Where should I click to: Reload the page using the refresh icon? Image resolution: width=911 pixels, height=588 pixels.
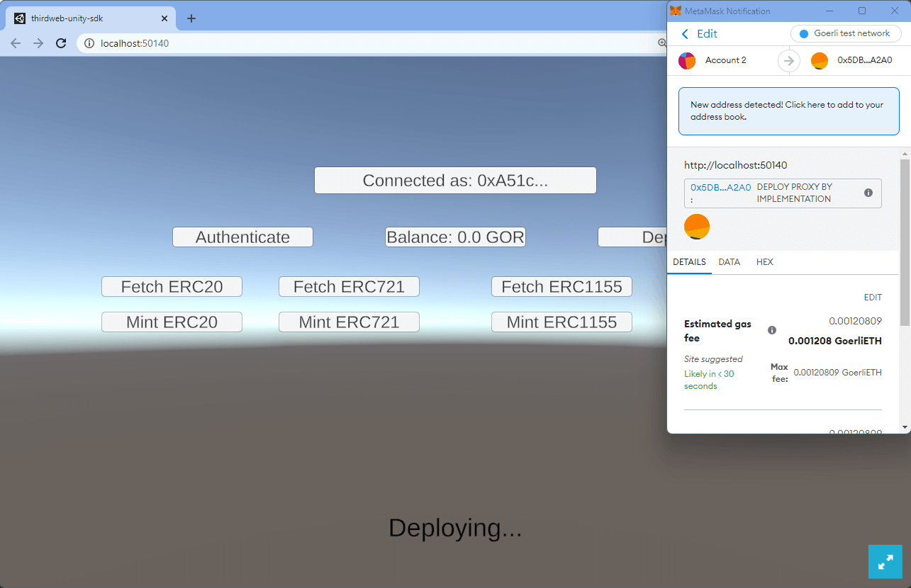(60, 43)
